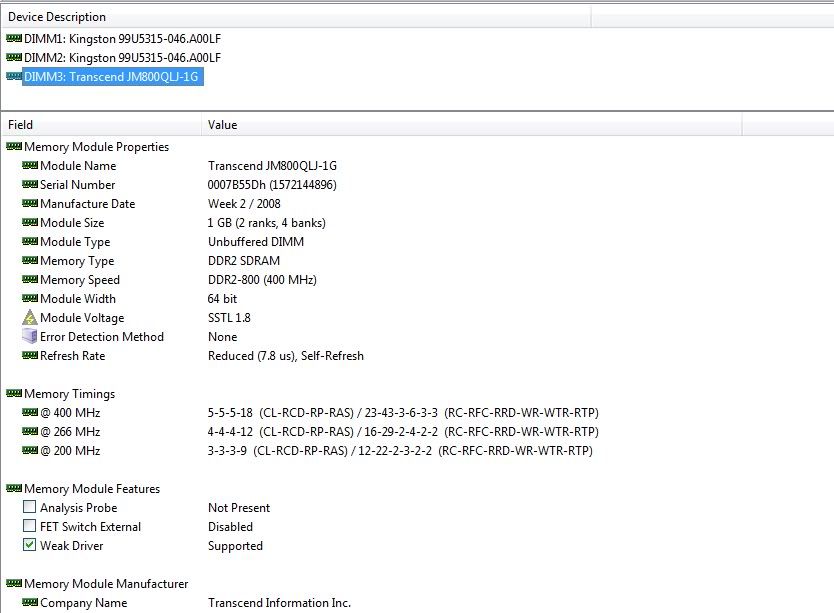The height and width of the screenshot is (613, 834).
Task: Click the Company Name field label
Action: coord(84,603)
